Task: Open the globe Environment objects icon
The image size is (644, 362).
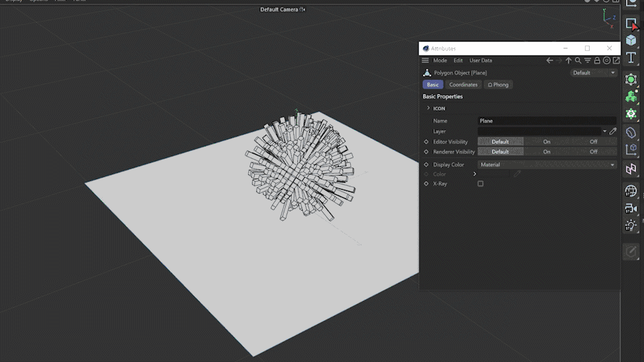Action: [631, 191]
